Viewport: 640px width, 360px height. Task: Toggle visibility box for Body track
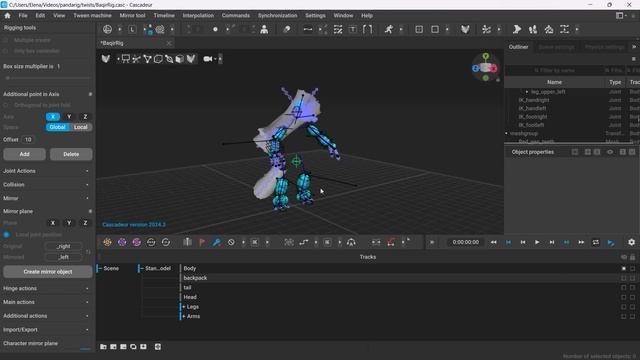click(624, 269)
